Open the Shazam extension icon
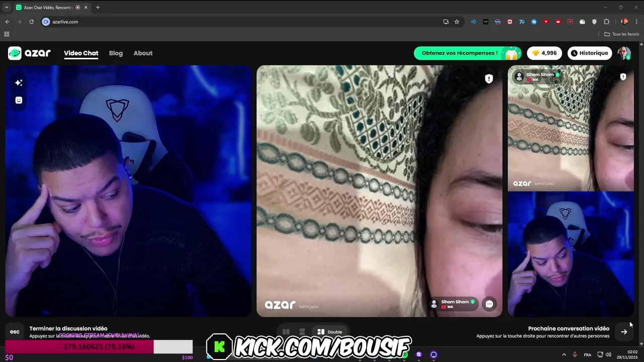Screen dimensions: 644x362 click(x=534, y=22)
